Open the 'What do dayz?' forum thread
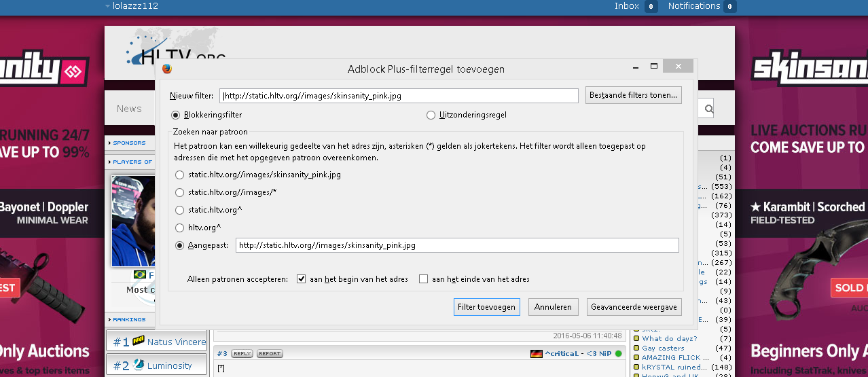The width and height of the screenshot is (868, 377). (669, 339)
